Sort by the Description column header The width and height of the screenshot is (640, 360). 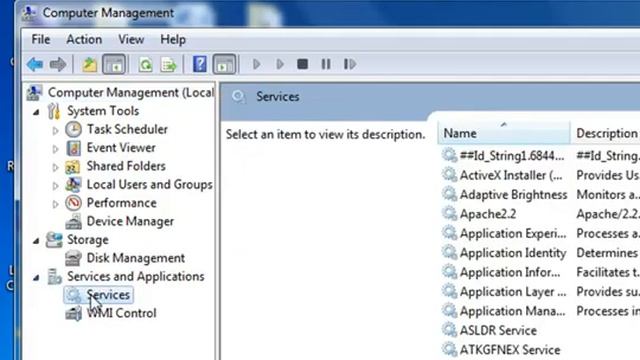pyautogui.click(x=606, y=133)
